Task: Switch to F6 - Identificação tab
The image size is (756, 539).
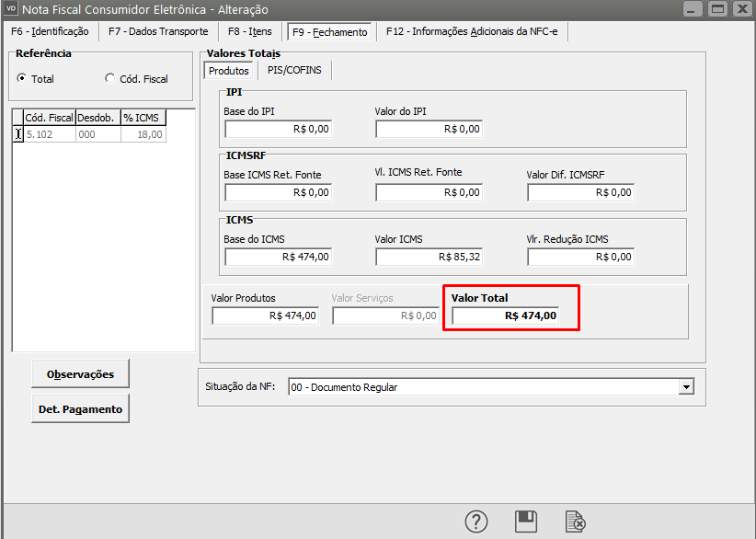Action: tap(50, 31)
